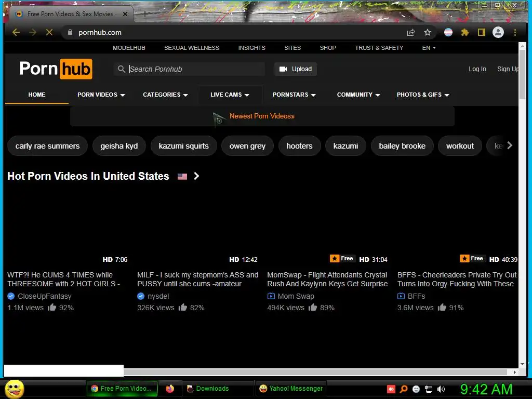Viewport: 532px width, 399px height.
Task: Expand the Categories dropdown menu
Action: pos(165,95)
